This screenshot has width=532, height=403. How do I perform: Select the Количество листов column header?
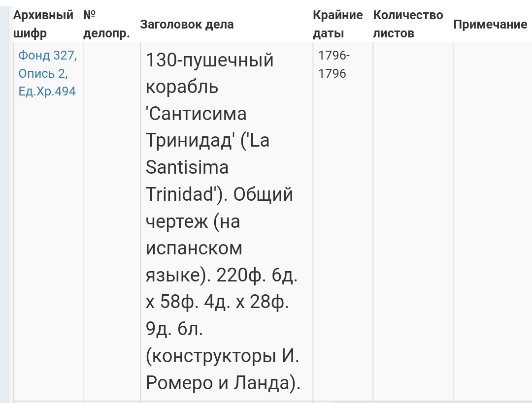(x=408, y=24)
